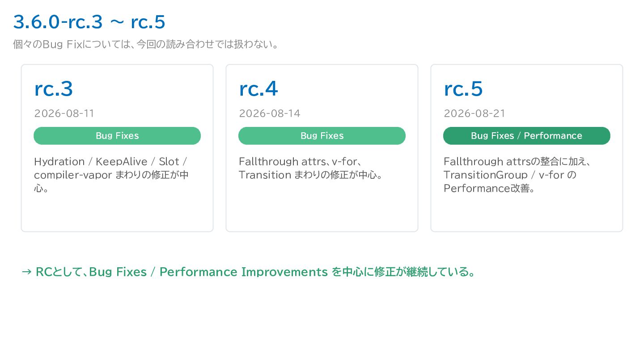This screenshot has width=644, height=362.
Task: Click the slide title 3.6.0-rc.3 ~ rc.5
Action: click(x=89, y=21)
